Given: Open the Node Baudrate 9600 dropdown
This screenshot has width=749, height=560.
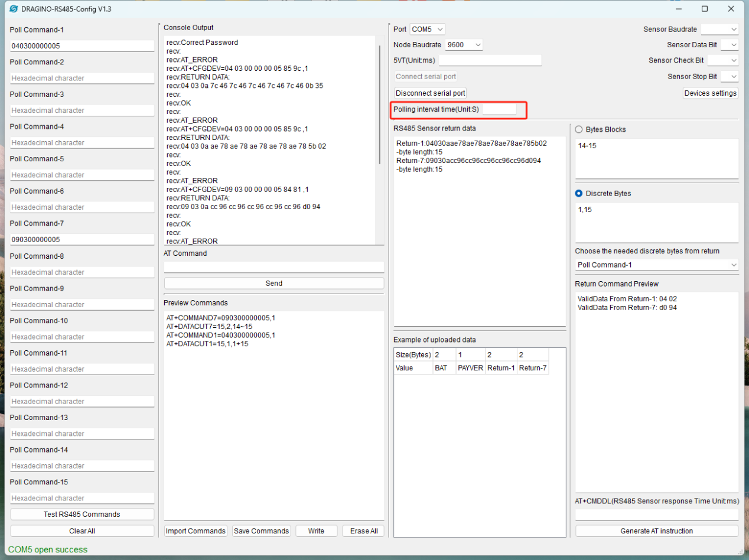Looking at the screenshot, I should [x=464, y=45].
